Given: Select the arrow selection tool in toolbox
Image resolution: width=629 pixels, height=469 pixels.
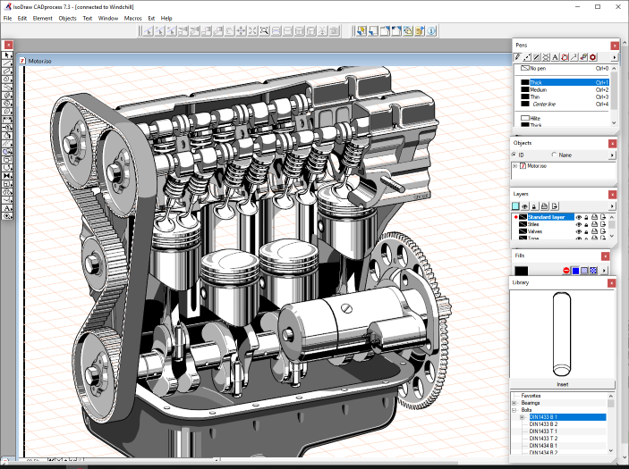Looking at the screenshot, I should (8, 55).
